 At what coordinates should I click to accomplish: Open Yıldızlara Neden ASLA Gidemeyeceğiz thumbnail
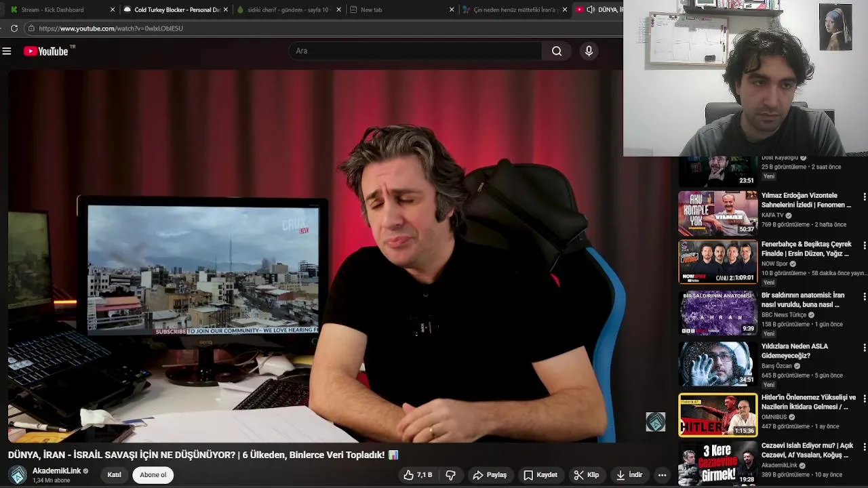tap(717, 363)
